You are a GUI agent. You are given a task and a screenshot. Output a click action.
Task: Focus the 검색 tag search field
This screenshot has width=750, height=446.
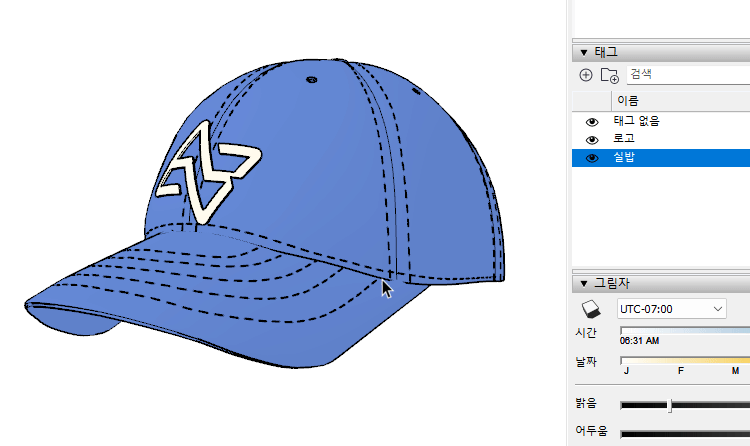point(688,74)
